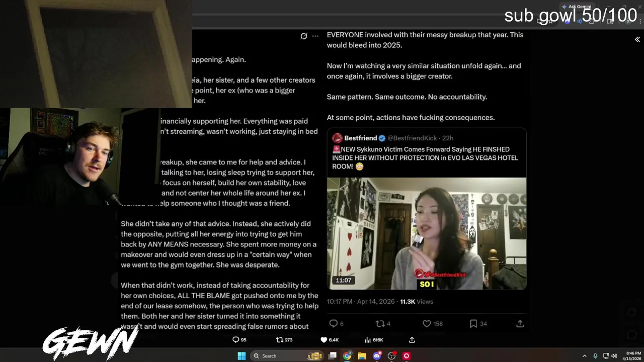Open the red app icon in taskbar
The height and width of the screenshot is (362, 644).
pos(407,356)
